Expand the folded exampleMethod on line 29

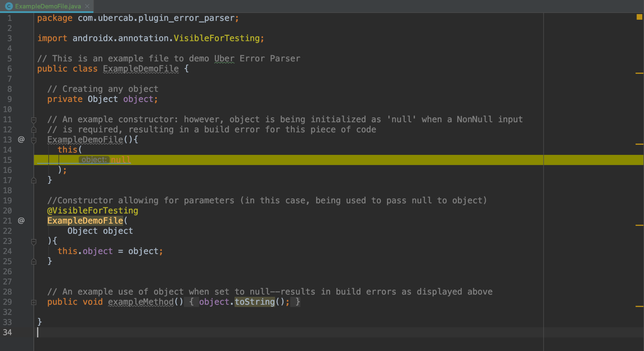tap(34, 302)
